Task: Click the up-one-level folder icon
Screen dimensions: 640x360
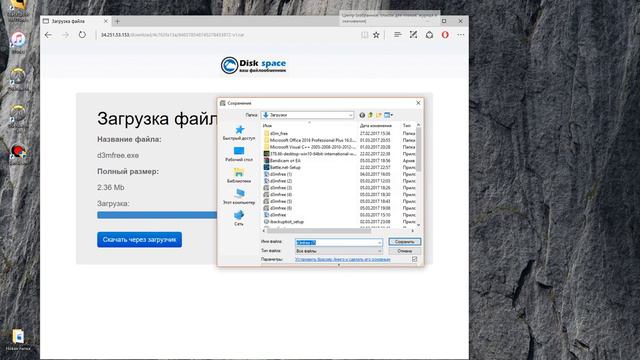Action: [x=370, y=115]
